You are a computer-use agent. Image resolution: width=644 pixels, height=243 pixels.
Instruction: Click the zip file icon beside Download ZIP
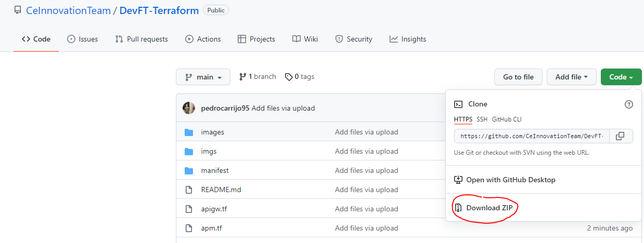coord(458,208)
